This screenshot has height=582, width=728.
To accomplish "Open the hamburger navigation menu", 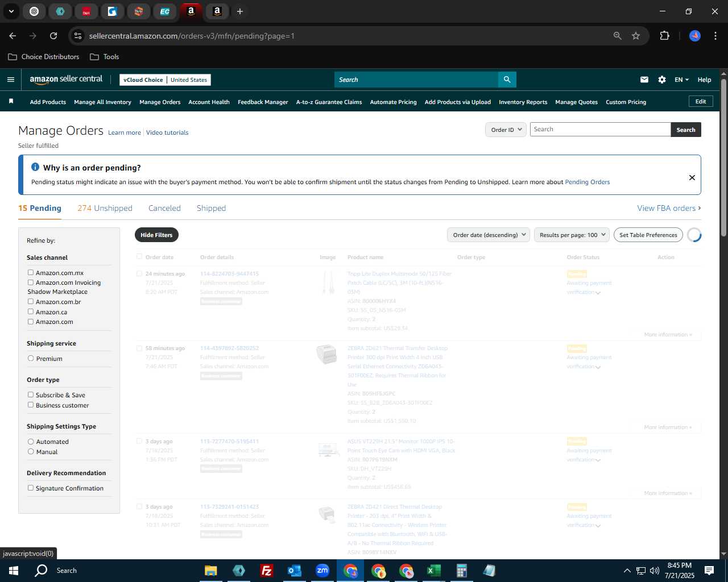I will tap(11, 80).
